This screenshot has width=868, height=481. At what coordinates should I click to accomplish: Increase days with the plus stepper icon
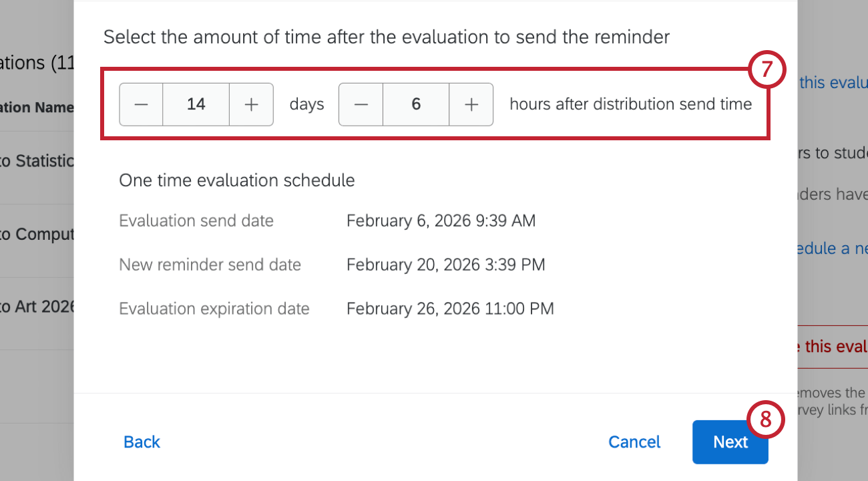click(x=251, y=104)
